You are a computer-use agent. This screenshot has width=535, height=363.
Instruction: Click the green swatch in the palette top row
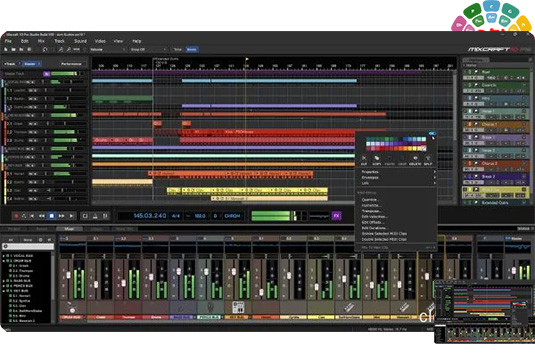[x=387, y=139]
